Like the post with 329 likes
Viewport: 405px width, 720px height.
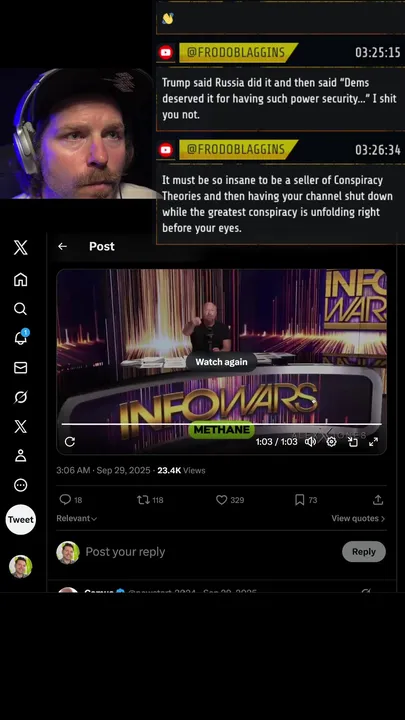pyautogui.click(x=230, y=500)
